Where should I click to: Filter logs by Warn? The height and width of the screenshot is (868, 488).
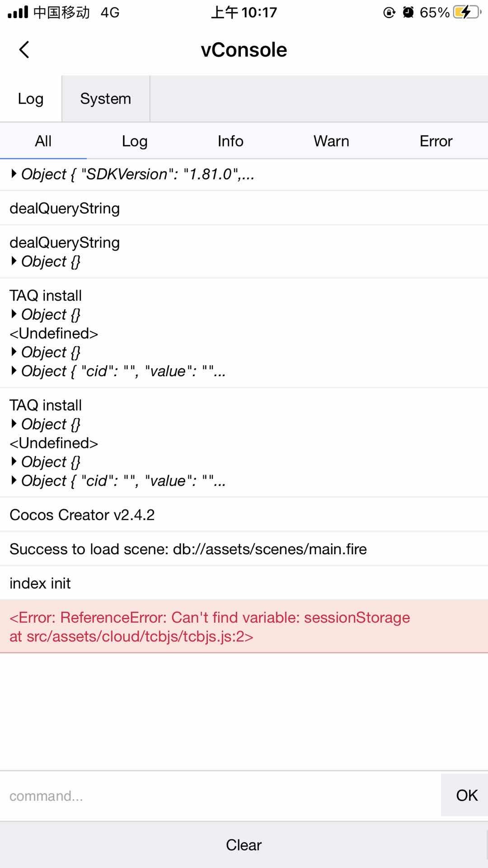tap(331, 141)
